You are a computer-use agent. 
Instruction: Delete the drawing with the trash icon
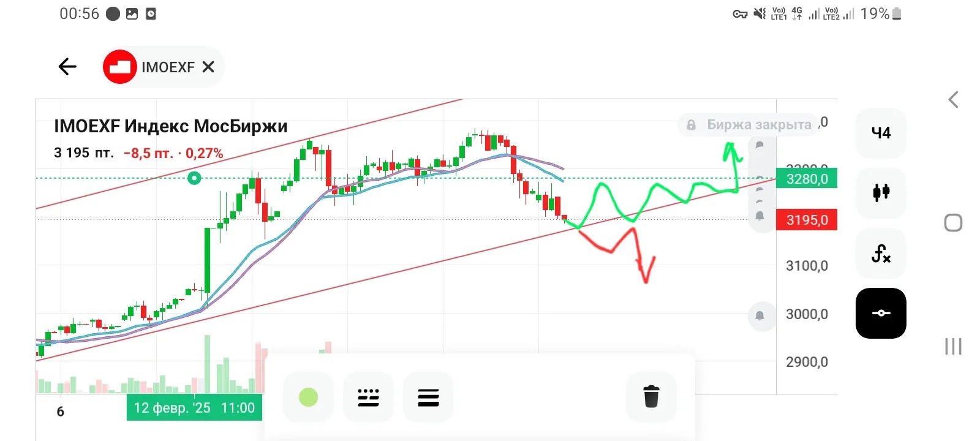651,397
